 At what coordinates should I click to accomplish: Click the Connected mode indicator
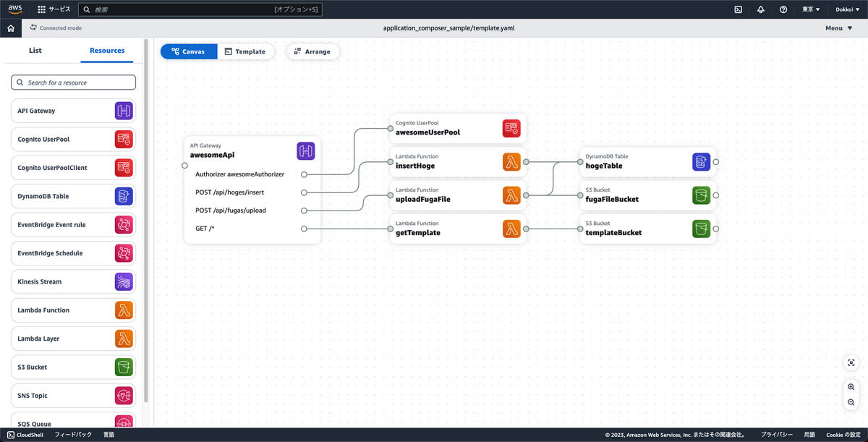click(56, 28)
